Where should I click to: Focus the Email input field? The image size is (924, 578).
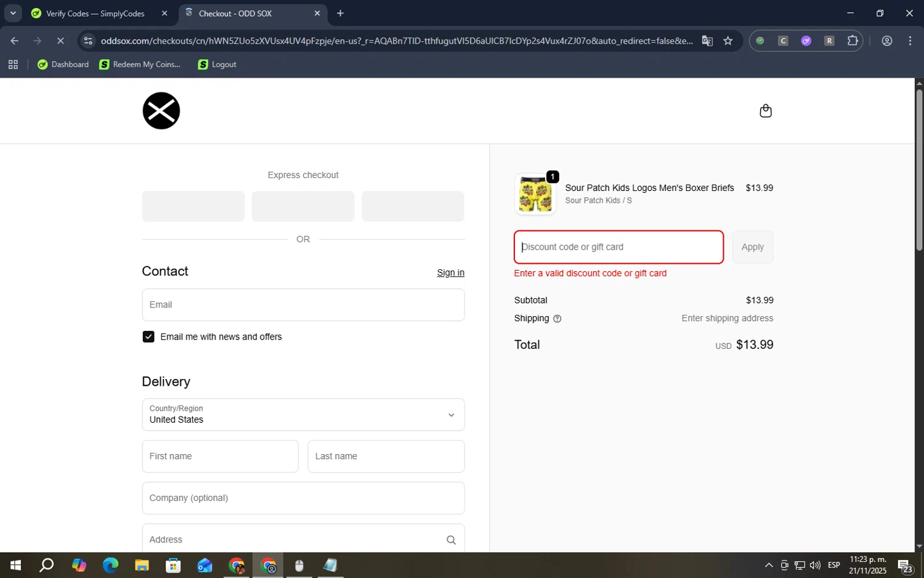(x=303, y=305)
